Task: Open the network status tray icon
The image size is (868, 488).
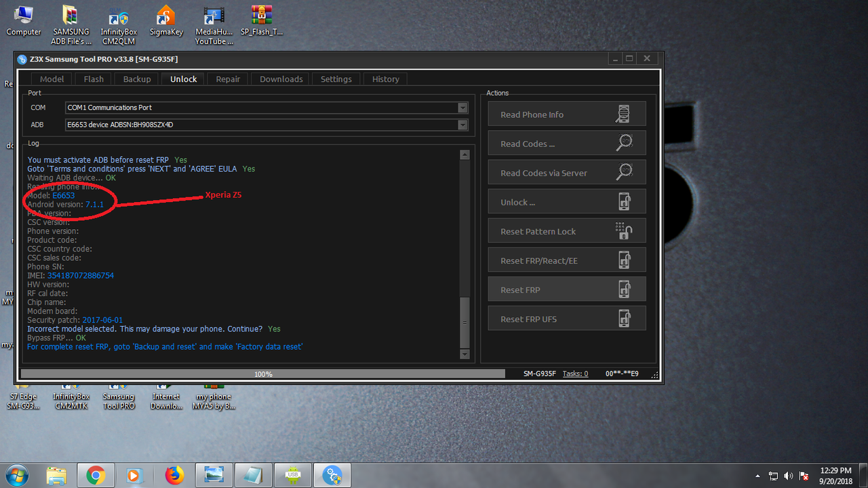Action: pyautogui.click(x=773, y=476)
